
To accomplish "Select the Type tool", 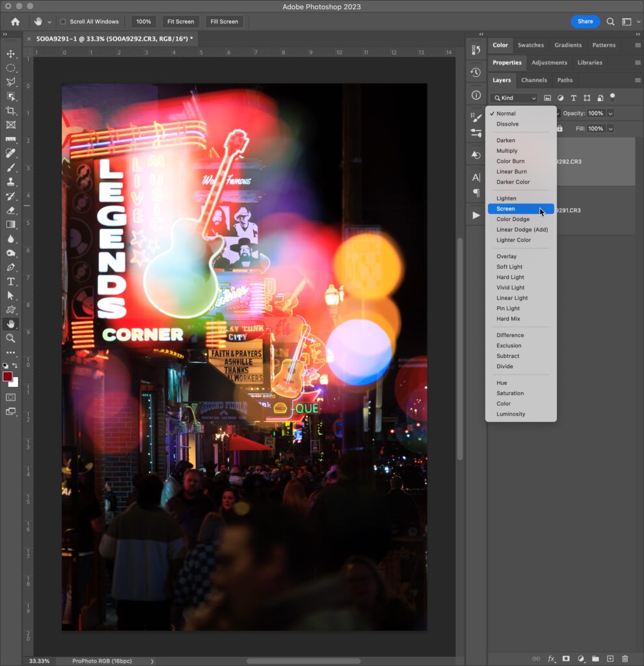I will (10, 282).
